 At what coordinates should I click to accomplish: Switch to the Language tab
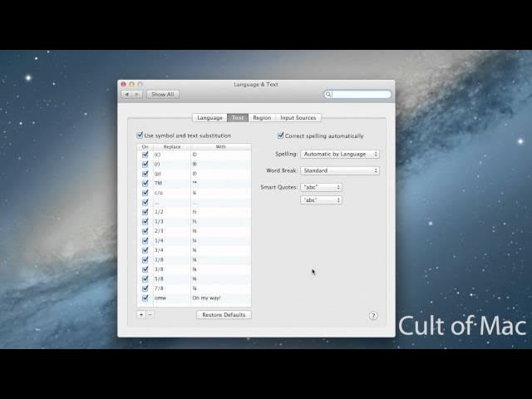(x=209, y=118)
